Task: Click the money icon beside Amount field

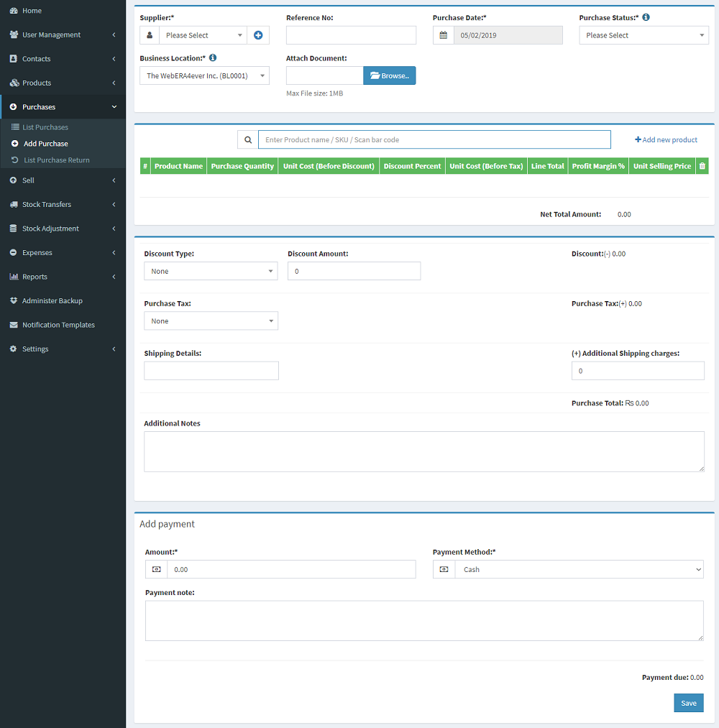Action: point(157,569)
